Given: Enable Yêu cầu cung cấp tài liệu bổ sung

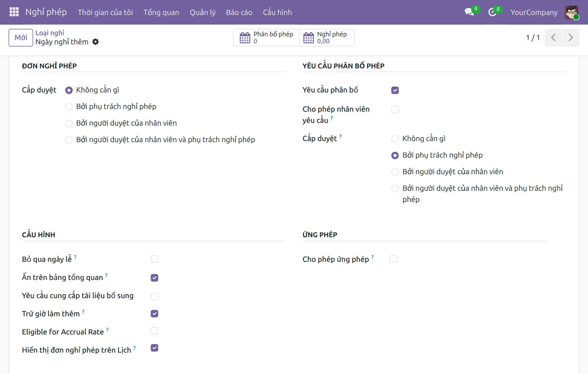Looking at the screenshot, I should coord(154,297).
